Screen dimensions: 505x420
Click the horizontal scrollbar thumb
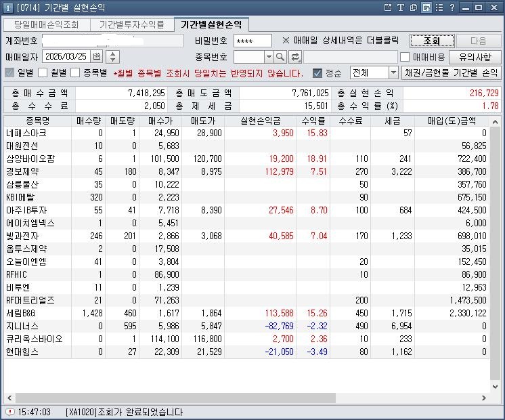tap(175, 398)
